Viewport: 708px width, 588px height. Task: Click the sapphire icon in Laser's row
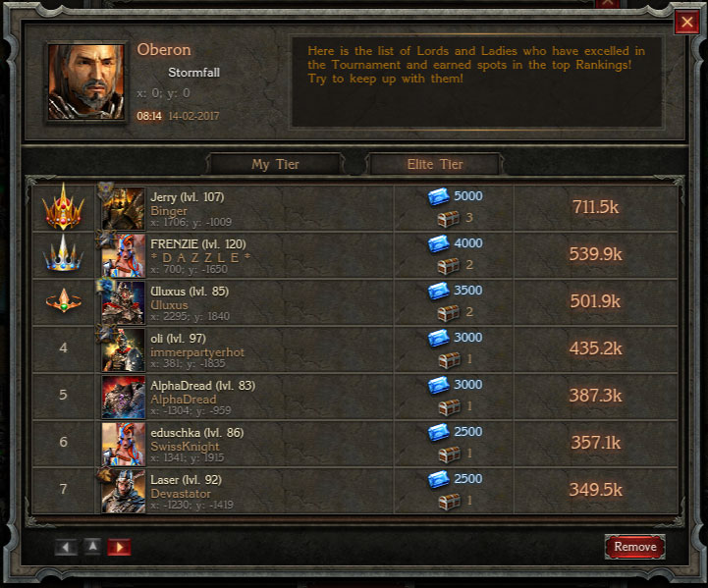click(438, 479)
